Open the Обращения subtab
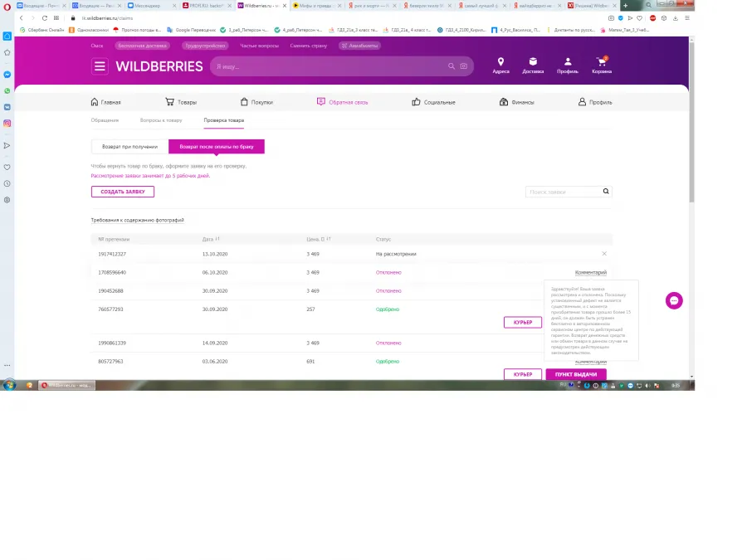 (105, 120)
